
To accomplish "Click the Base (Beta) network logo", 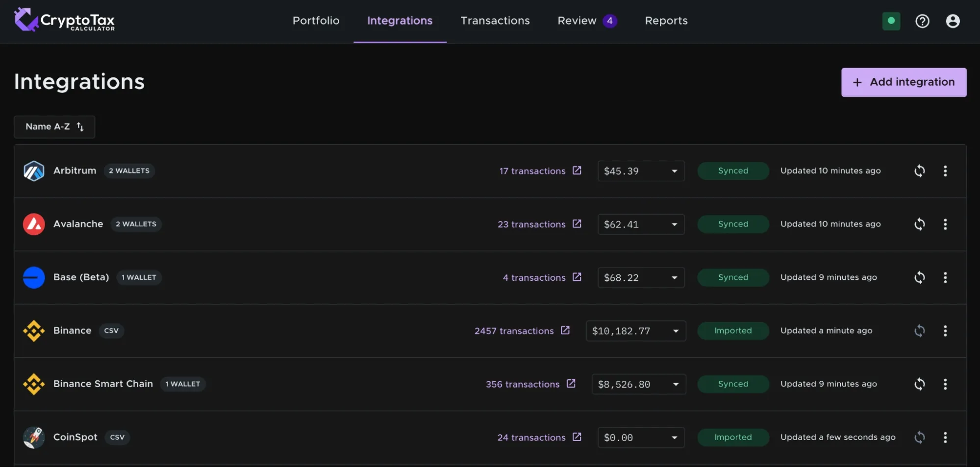I will (x=34, y=278).
